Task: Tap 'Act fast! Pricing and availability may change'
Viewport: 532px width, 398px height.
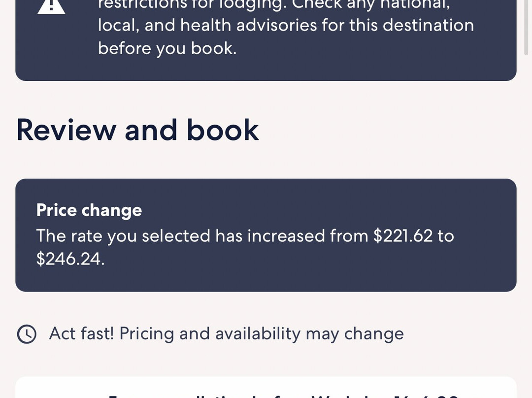Action: click(226, 334)
